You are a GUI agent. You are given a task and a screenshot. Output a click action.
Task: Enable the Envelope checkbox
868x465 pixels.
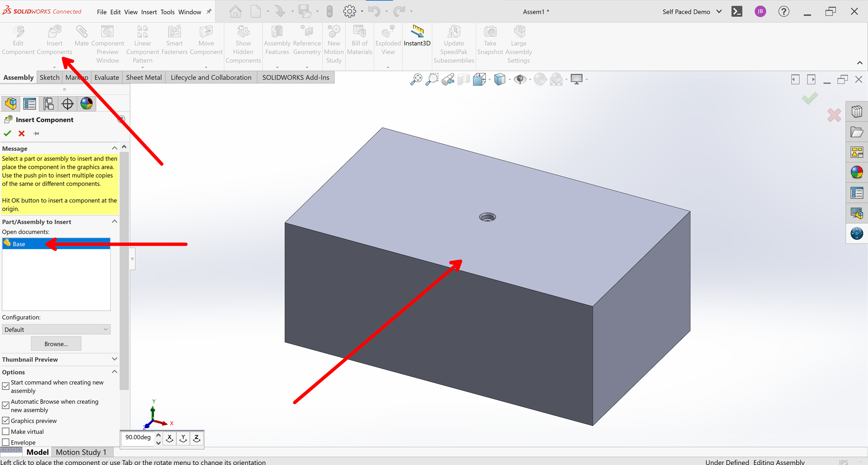click(x=6, y=442)
